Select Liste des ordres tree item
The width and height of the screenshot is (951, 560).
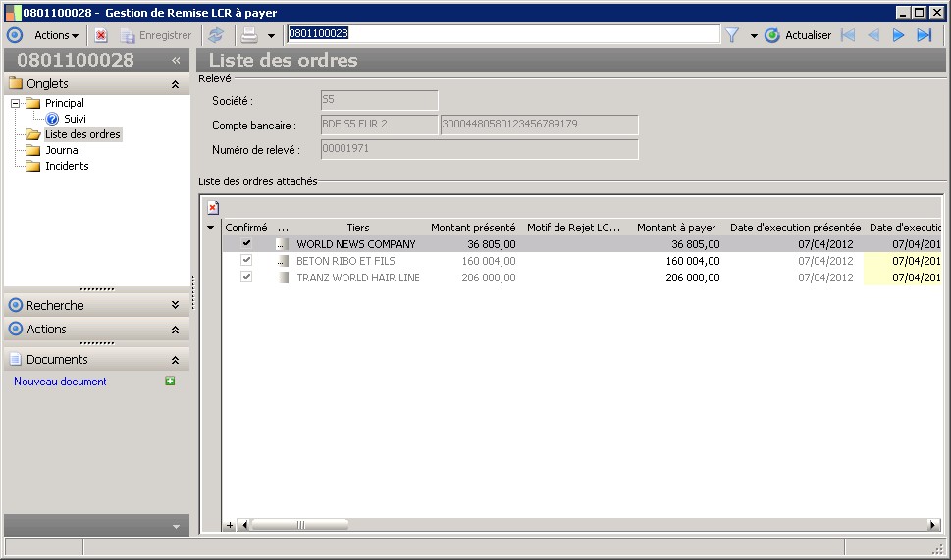tap(82, 134)
